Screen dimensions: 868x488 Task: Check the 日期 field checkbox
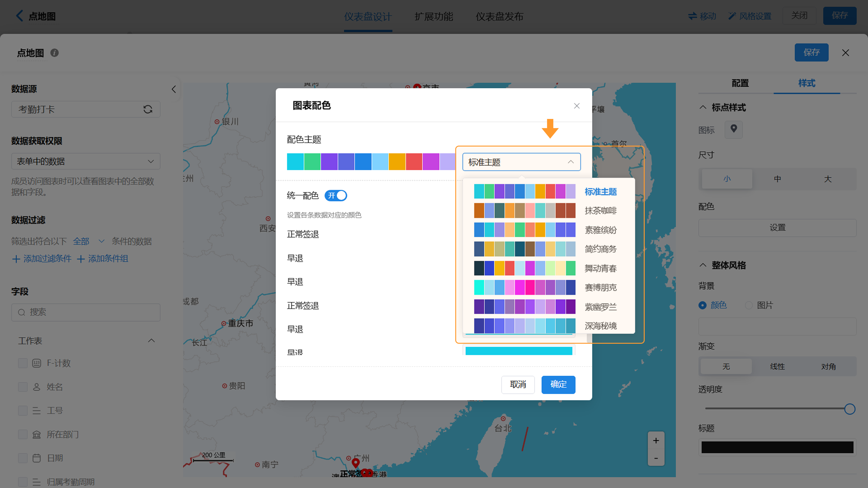pos(23,458)
